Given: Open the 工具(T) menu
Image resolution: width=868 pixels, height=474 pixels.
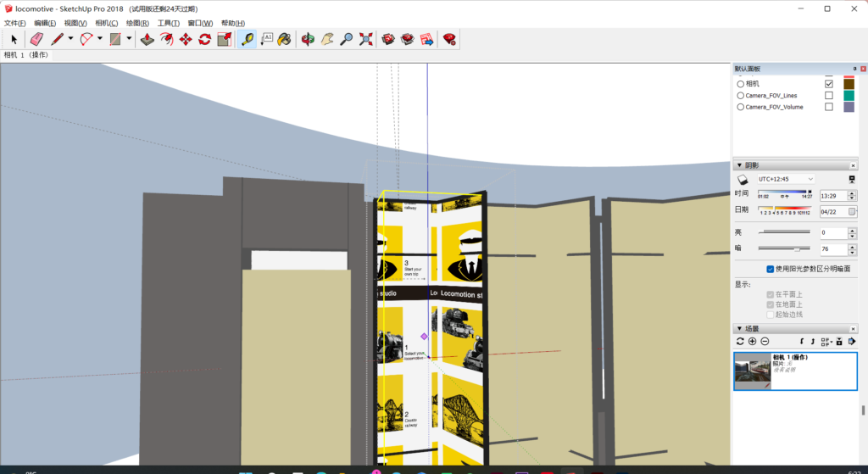Looking at the screenshot, I should (x=169, y=23).
